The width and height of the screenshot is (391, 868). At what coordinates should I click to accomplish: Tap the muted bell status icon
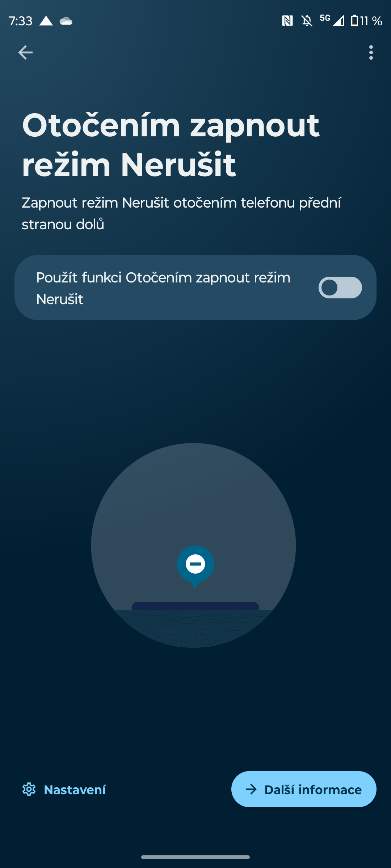tap(307, 21)
